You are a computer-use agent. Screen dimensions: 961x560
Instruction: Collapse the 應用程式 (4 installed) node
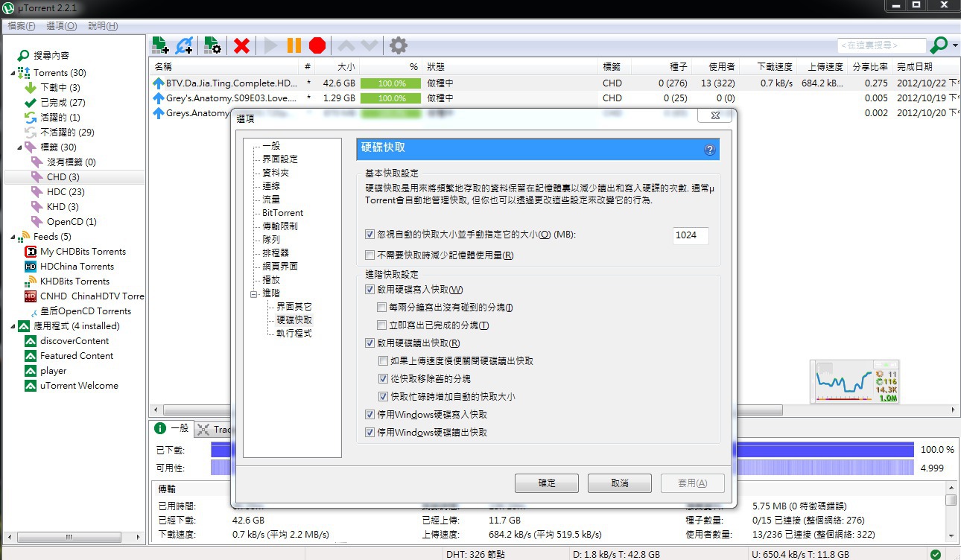coord(13,326)
